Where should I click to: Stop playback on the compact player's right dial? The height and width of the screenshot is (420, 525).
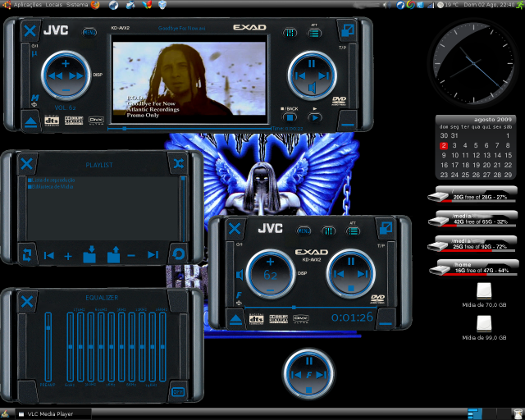point(351,288)
